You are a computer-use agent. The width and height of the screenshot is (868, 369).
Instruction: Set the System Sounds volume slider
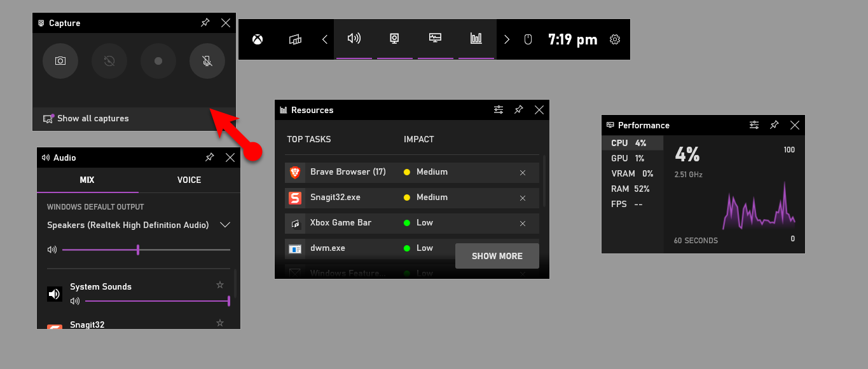click(157, 301)
